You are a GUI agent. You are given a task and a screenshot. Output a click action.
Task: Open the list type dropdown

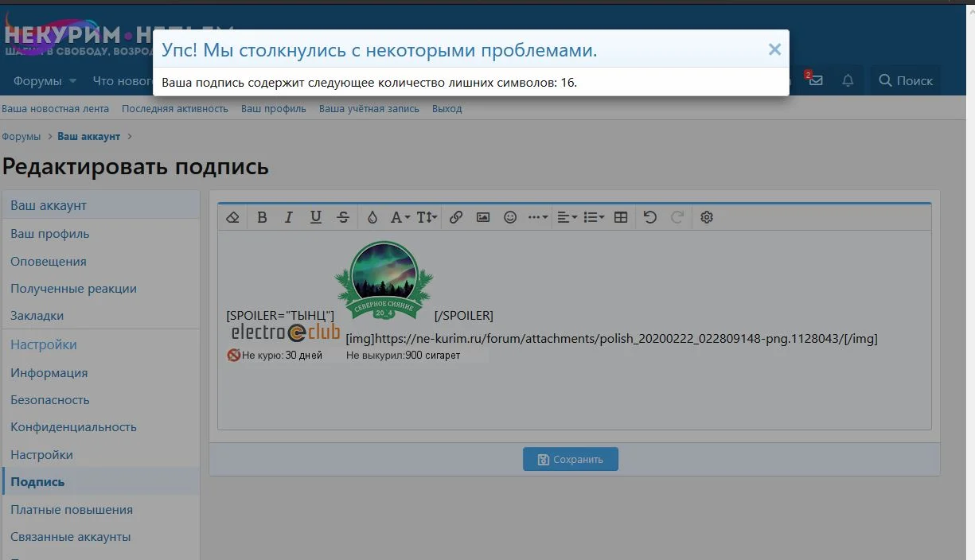(x=594, y=217)
